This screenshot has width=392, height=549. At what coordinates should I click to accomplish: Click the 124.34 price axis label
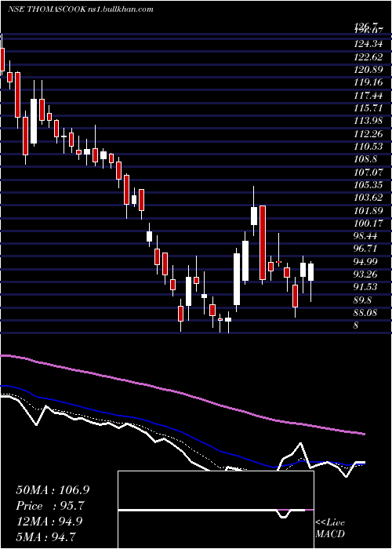coord(368,45)
